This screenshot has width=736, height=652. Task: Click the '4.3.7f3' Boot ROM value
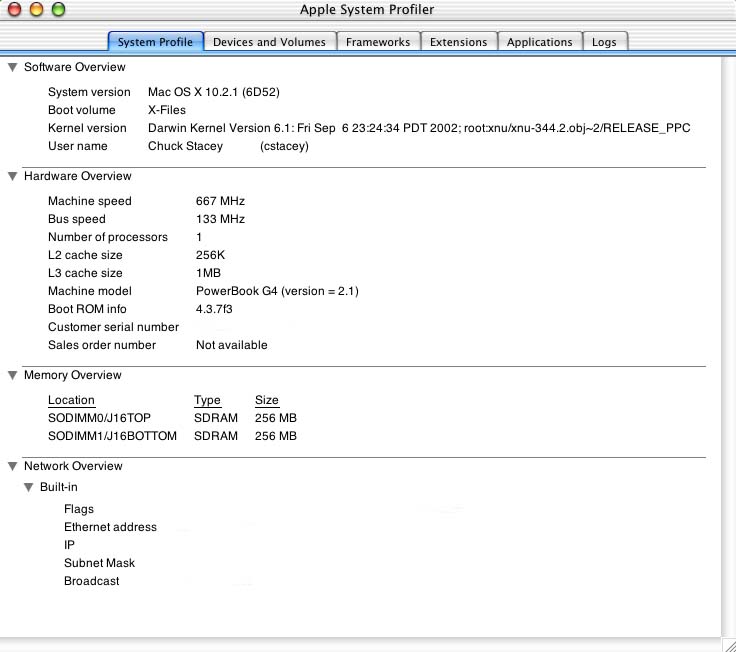tap(214, 309)
